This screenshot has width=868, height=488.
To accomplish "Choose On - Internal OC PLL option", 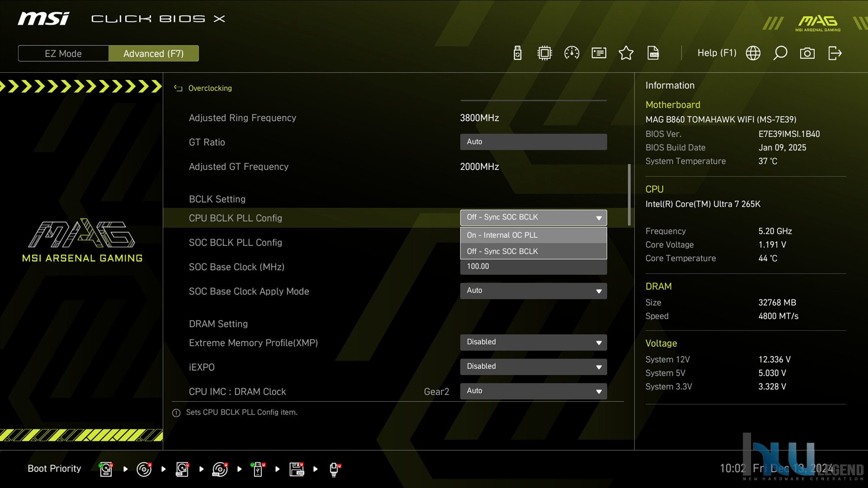I will (x=533, y=235).
